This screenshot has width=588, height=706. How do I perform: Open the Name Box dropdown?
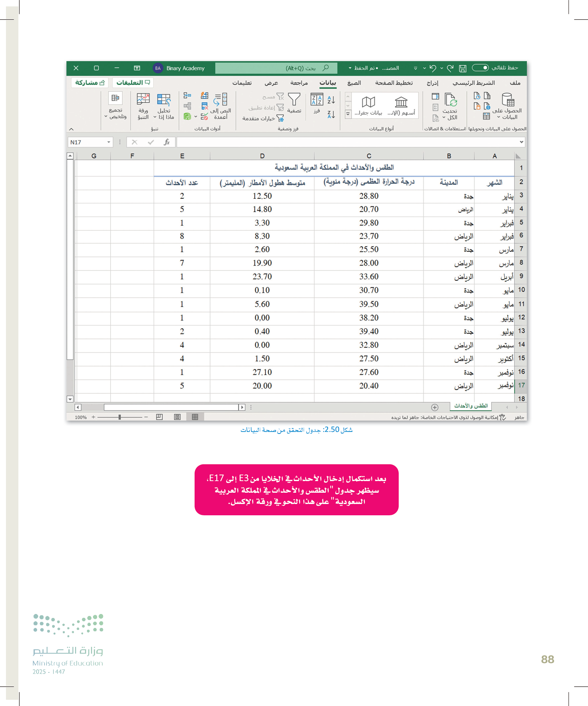[x=109, y=142]
